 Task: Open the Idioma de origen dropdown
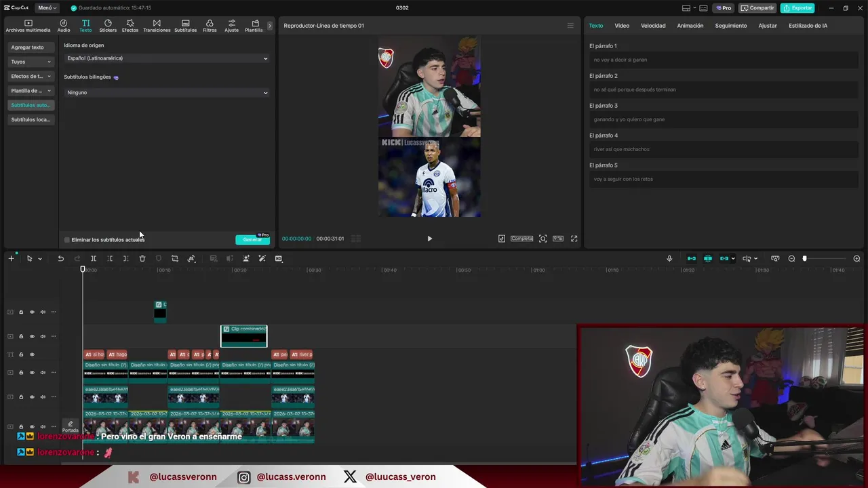pyautogui.click(x=167, y=58)
